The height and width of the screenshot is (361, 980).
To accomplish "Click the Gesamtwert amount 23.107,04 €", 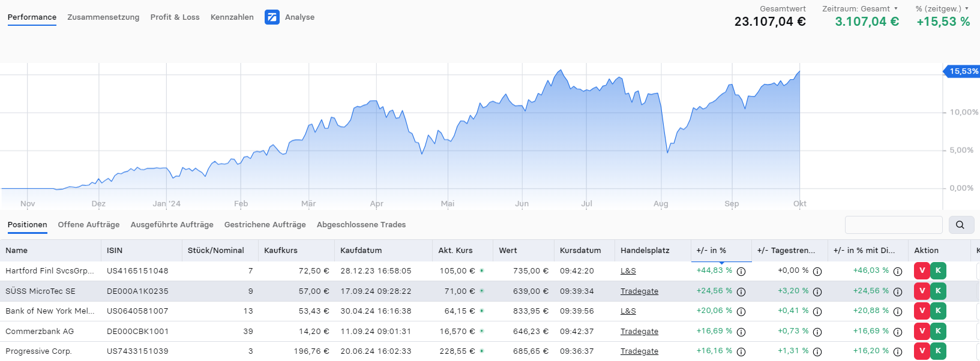I will coord(770,22).
